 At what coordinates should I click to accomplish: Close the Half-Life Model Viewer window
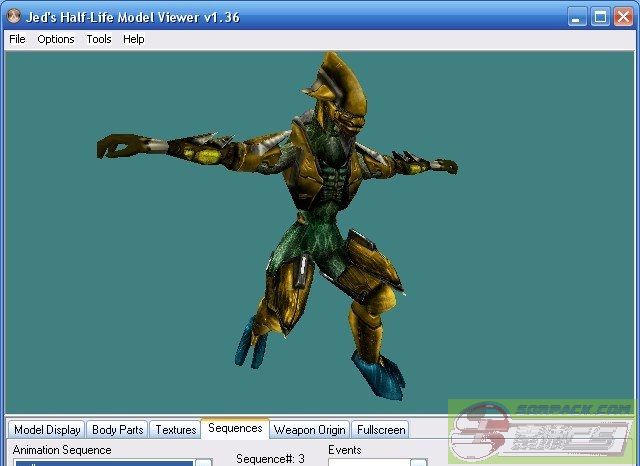(623, 17)
